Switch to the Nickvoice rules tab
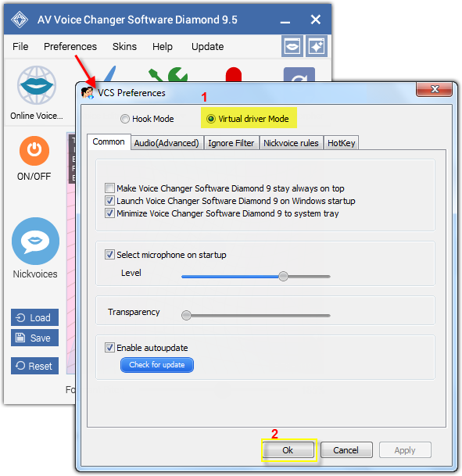 (291, 143)
